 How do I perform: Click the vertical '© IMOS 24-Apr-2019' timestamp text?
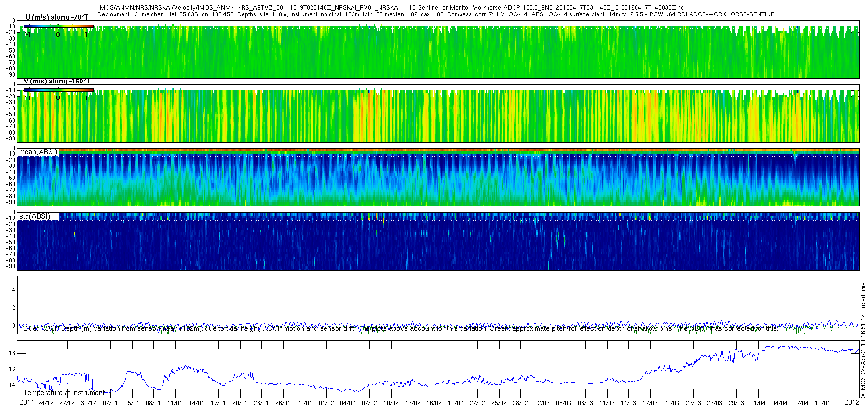click(x=863, y=340)
